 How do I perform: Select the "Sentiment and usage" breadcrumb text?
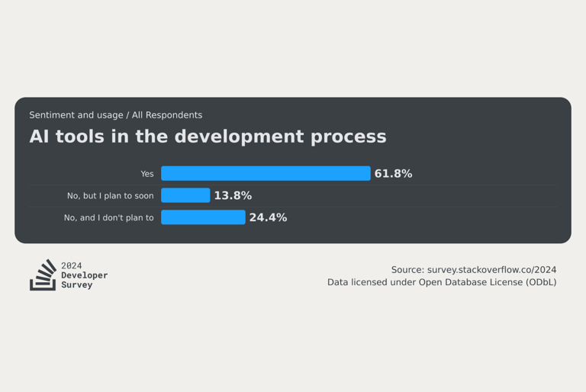pyautogui.click(x=76, y=115)
